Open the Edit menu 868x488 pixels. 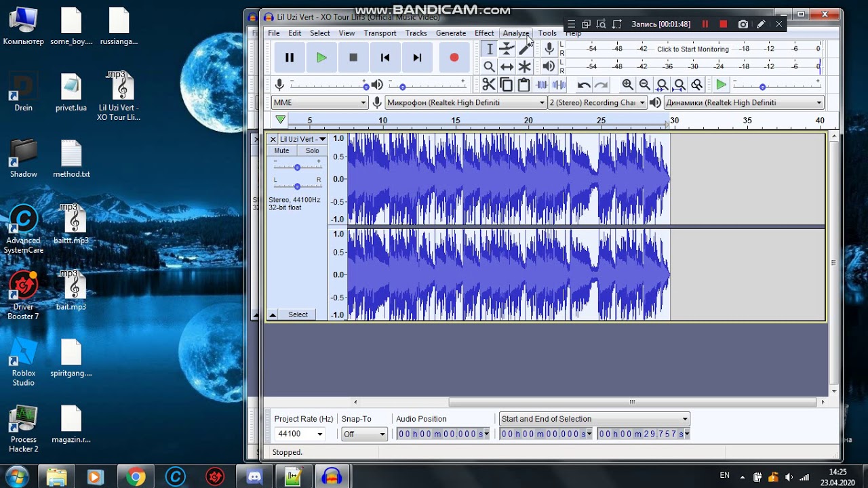tap(294, 33)
